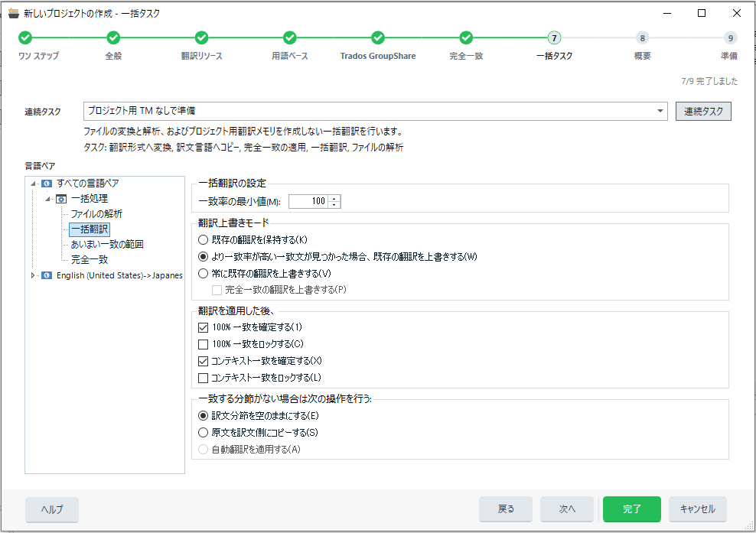Click the 完全一致 step checkmark circle
The width and height of the screenshot is (756, 533).
coord(466,37)
